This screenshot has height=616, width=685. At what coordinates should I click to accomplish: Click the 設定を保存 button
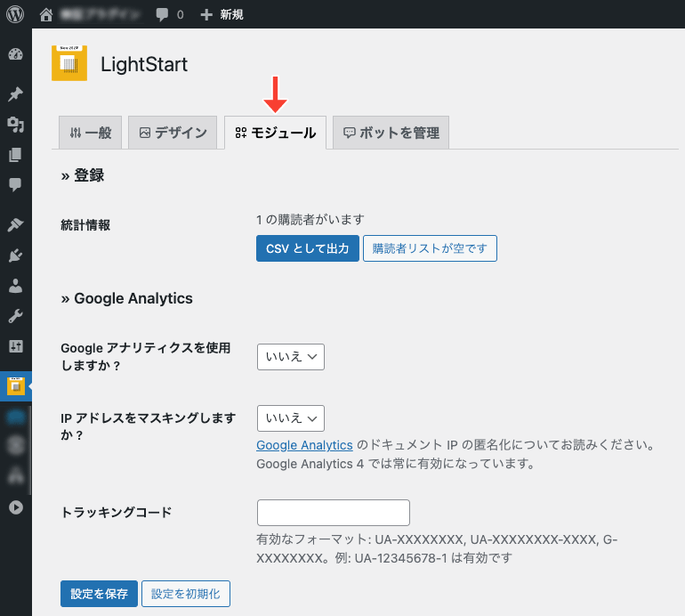(99, 594)
